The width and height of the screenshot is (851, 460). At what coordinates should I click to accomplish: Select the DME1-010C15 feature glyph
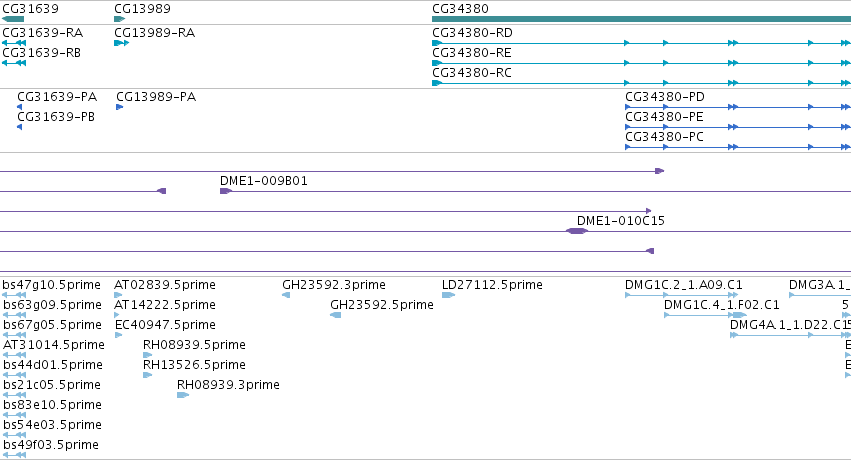(577, 231)
